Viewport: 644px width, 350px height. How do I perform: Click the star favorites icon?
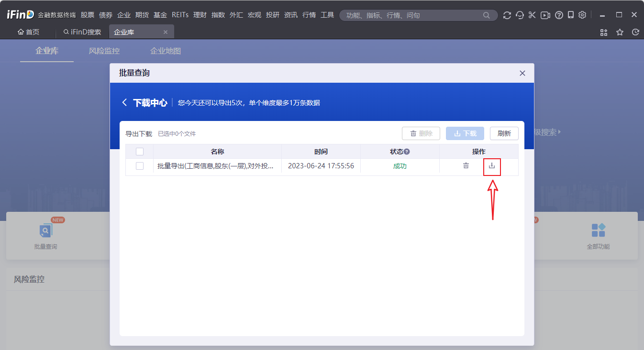coord(620,33)
